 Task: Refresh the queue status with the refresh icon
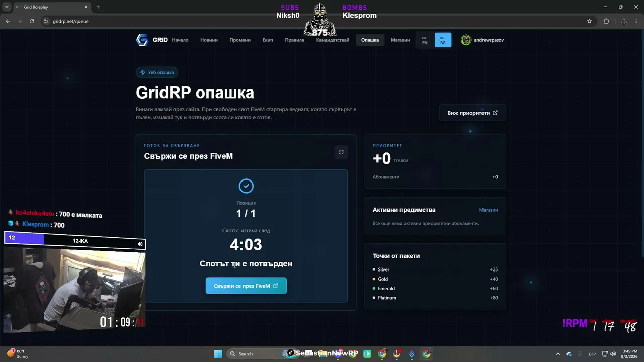[341, 152]
